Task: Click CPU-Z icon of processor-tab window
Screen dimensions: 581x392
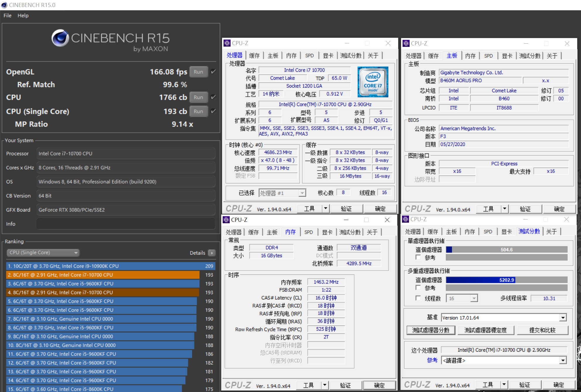Action: click(227, 43)
